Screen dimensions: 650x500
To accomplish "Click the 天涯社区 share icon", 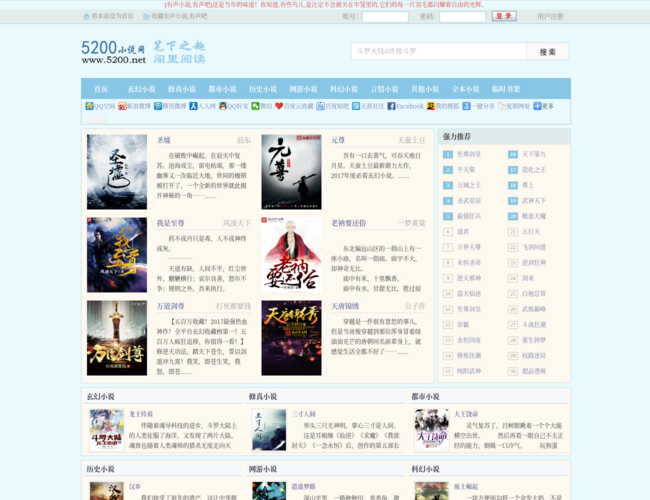I will click(356, 106).
